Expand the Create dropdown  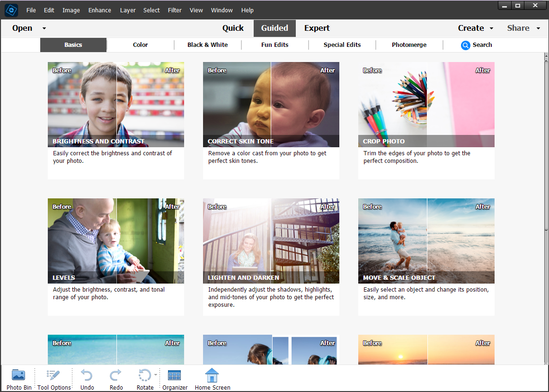(475, 28)
